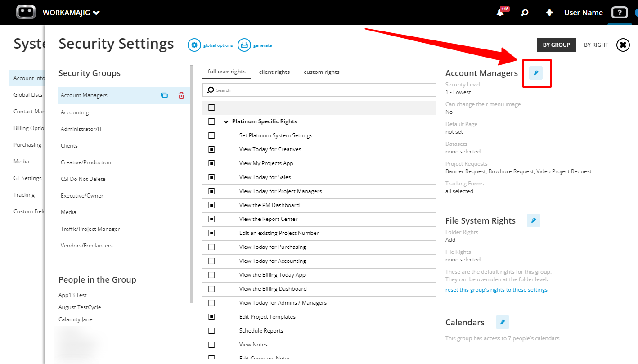Screen dimensions: 638x364
Task: Open the notifications bell icon
Action: pos(500,13)
